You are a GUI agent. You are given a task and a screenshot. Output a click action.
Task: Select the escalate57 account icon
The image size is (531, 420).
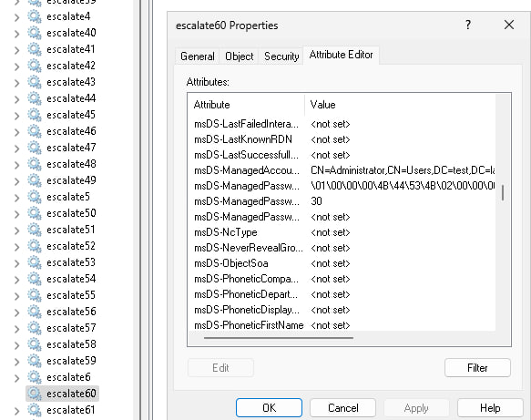pos(35,328)
